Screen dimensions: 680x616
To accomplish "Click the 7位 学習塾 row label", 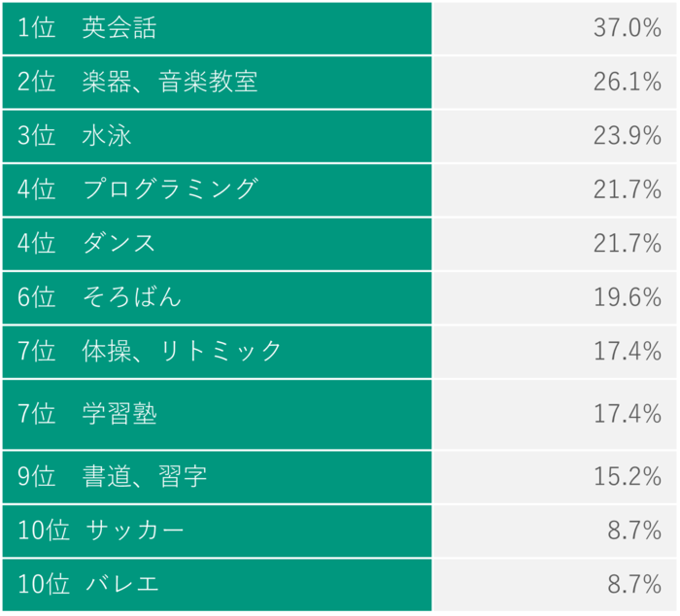I will pos(87,414).
